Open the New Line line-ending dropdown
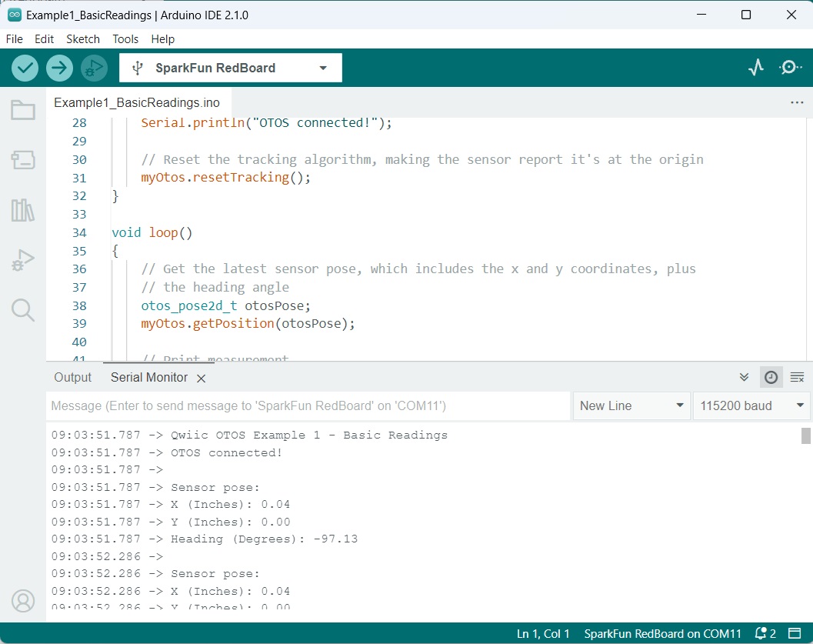This screenshot has width=813, height=644. 631,405
